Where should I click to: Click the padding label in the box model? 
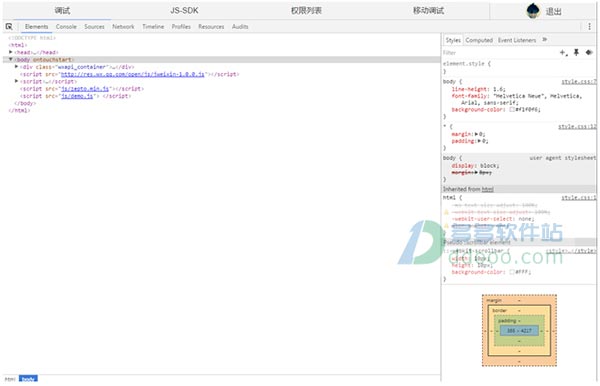click(507, 321)
